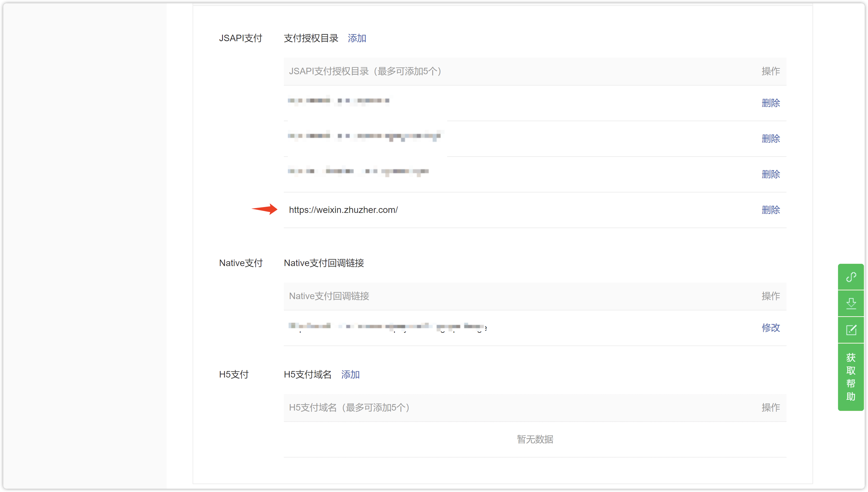
Task: Click the 操作 column header in JSAPI table
Action: (770, 71)
